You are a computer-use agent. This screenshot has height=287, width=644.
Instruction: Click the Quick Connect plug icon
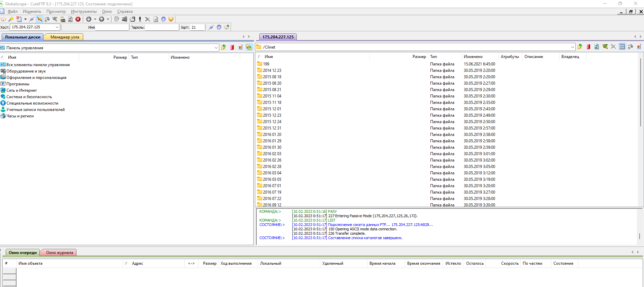[x=211, y=27]
